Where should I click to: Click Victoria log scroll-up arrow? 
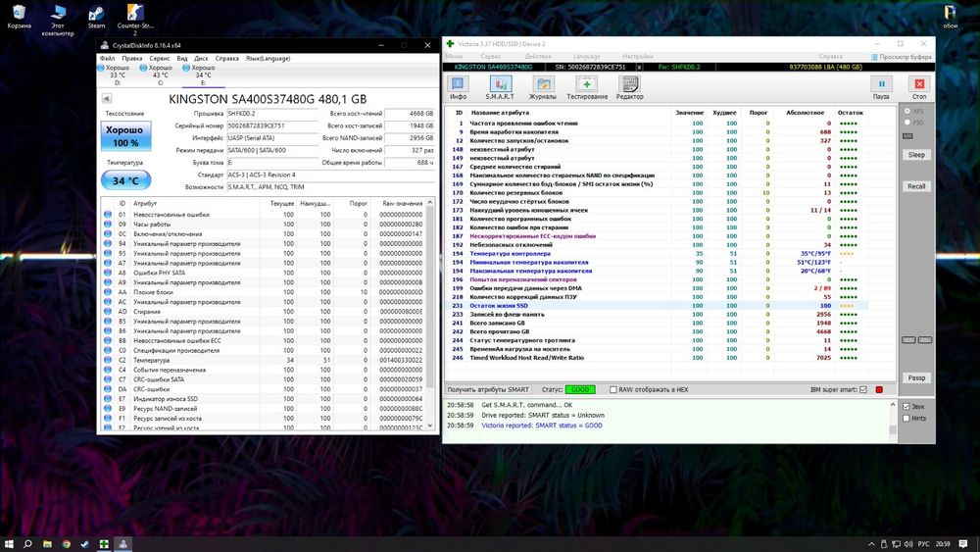coord(893,405)
